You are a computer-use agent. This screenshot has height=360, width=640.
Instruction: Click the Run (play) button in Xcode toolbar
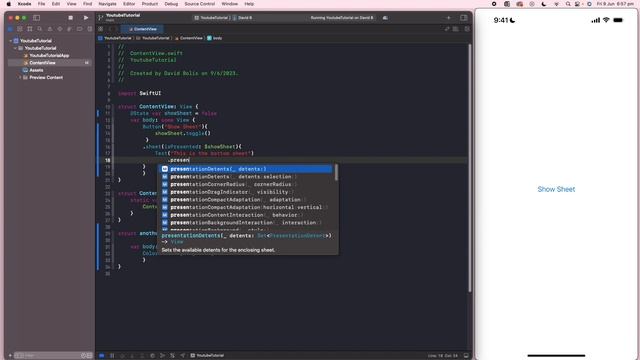[86, 18]
